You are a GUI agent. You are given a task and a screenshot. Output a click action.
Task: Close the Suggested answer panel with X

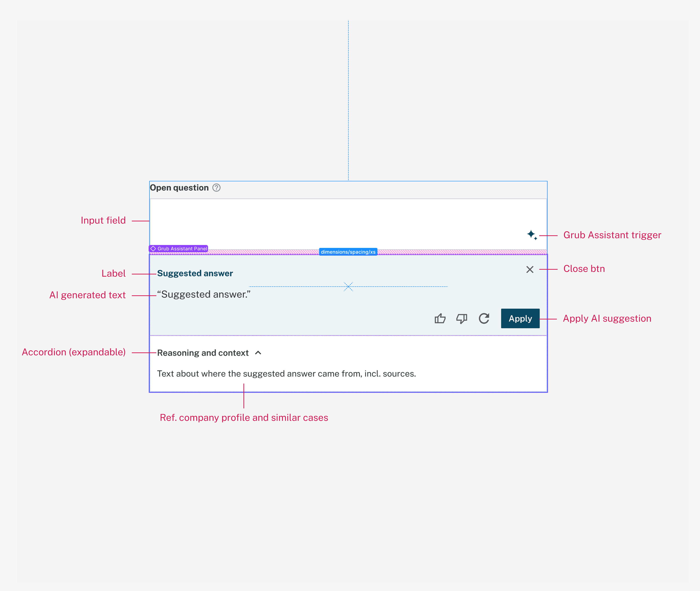pyautogui.click(x=530, y=269)
